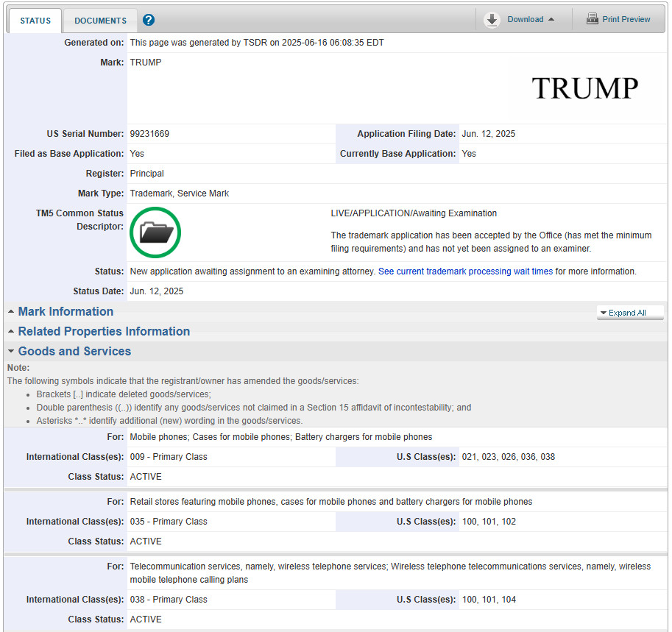
Task: Open Print Preview link
Action: pos(626,19)
